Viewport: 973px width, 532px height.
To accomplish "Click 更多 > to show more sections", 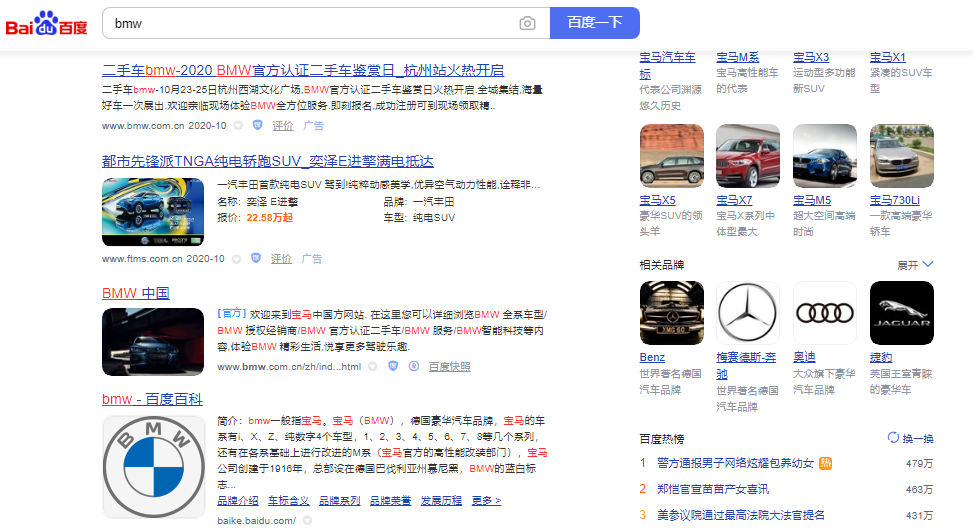I will pyautogui.click(x=486, y=500).
